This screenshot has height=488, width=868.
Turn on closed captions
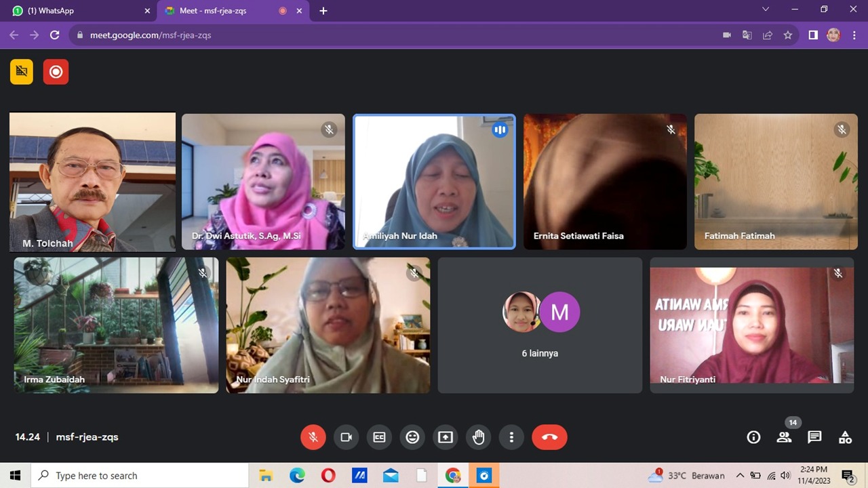(379, 437)
